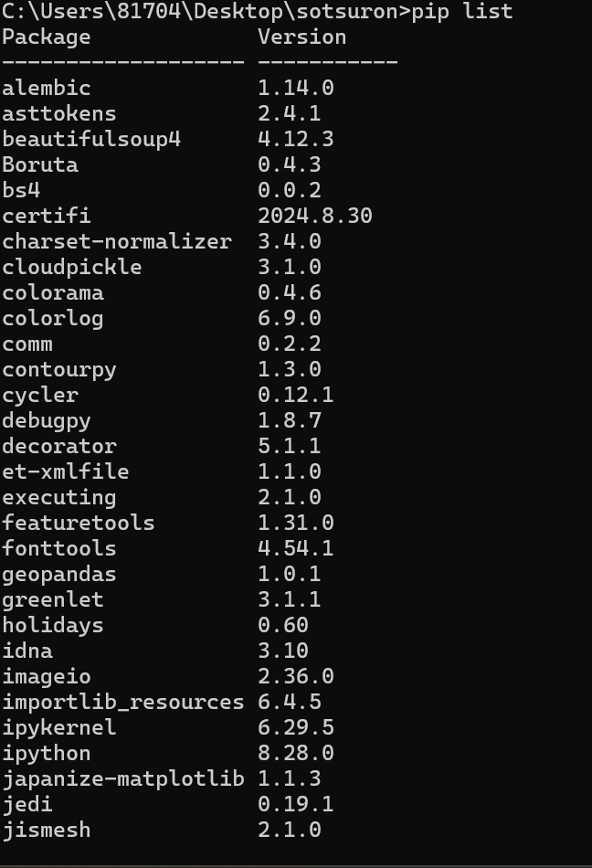Click the holidays version 0.60
Image resolution: width=592 pixels, height=868 pixels.
coord(282,625)
